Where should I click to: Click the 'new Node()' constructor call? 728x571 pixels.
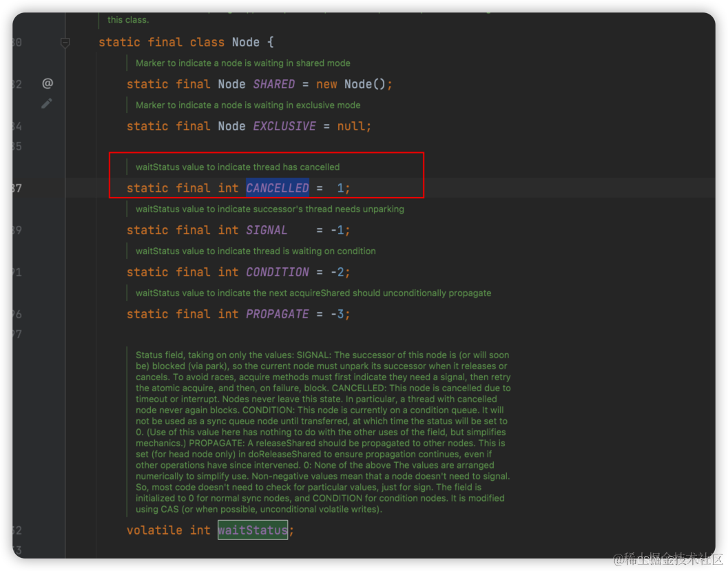click(351, 84)
